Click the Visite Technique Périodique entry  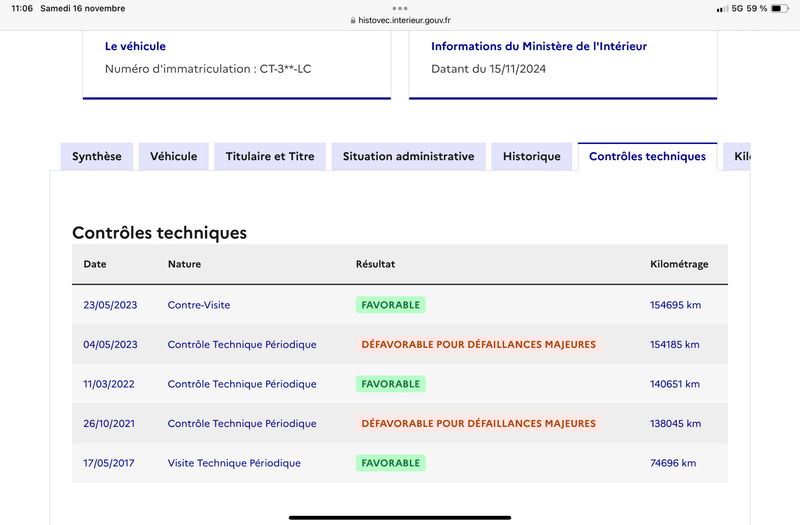234,463
